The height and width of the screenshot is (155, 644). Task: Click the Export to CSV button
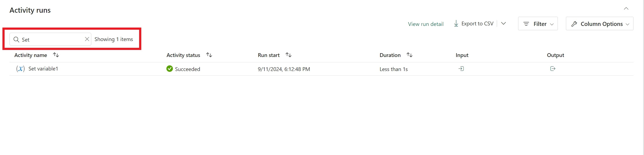(474, 24)
